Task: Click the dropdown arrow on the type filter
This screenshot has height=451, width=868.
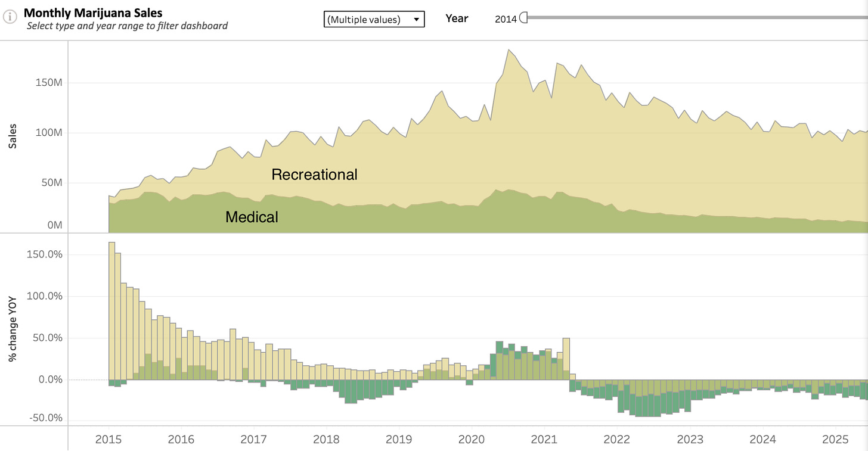Action: click(416, 19)
